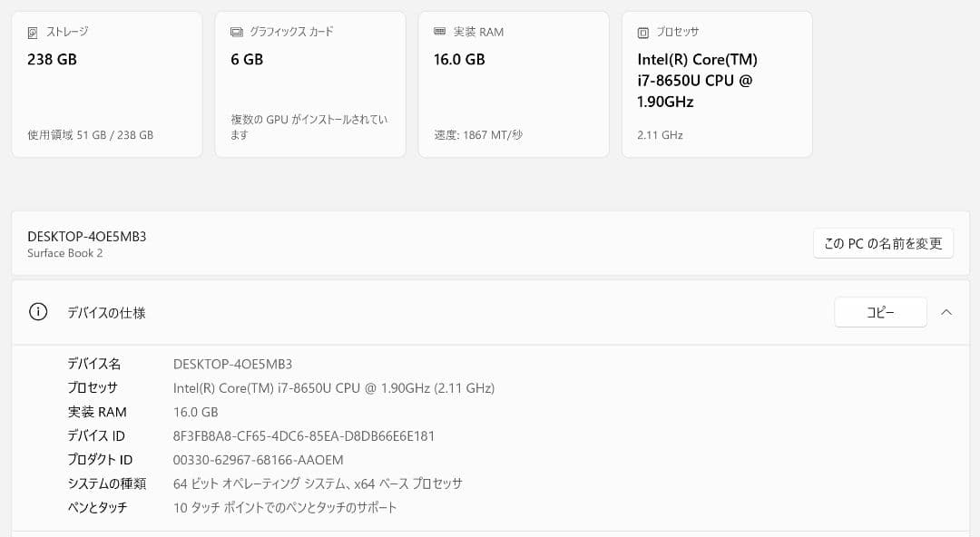Click the グラフィックス カード GPU icon
980x537 pixels.
pyautogui.click(x=236, y=31)
